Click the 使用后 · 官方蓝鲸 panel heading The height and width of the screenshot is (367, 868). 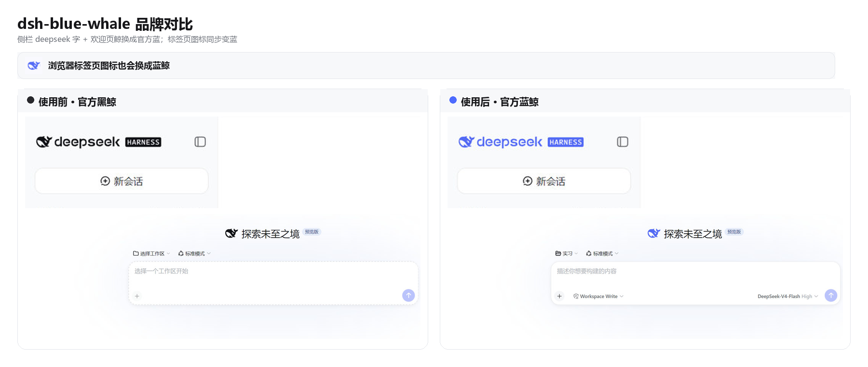pos(500,102)
